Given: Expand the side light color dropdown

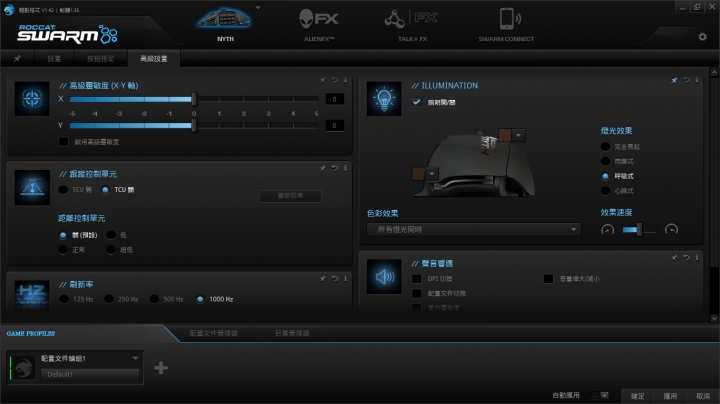Looking at the screenshot, I should (x=432, y=174).
